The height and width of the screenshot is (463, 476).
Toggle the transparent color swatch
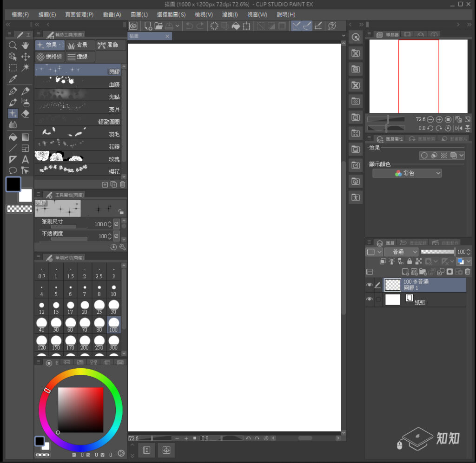[20, 209]
